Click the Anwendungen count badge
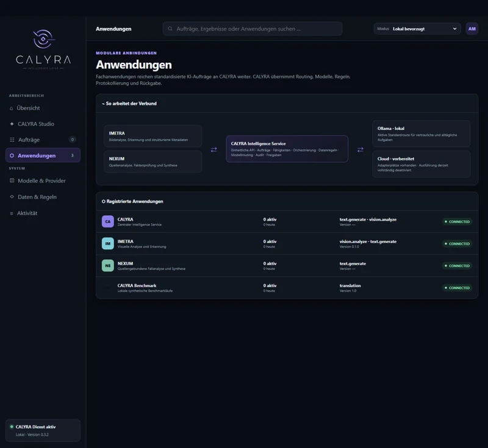 [72, 155]
